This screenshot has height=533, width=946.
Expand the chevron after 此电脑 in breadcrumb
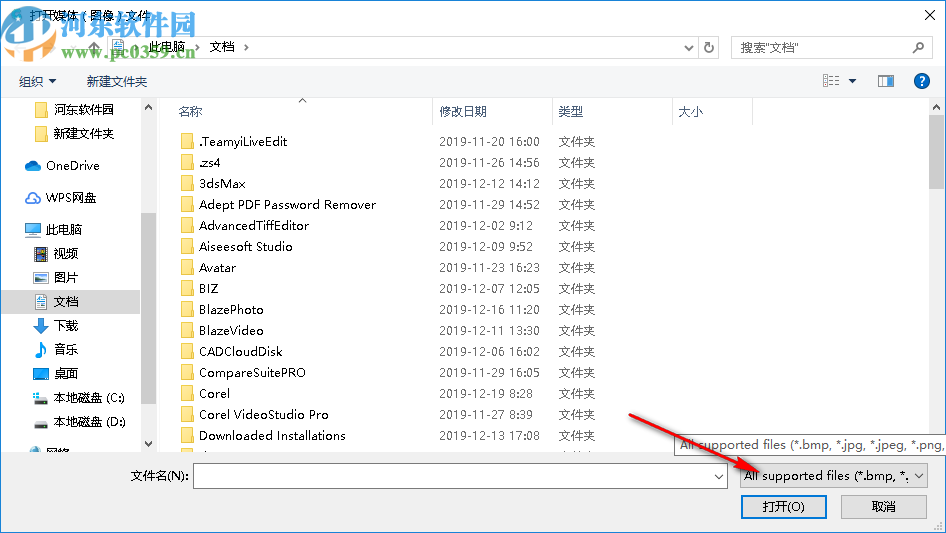click(x=197, y=47)
